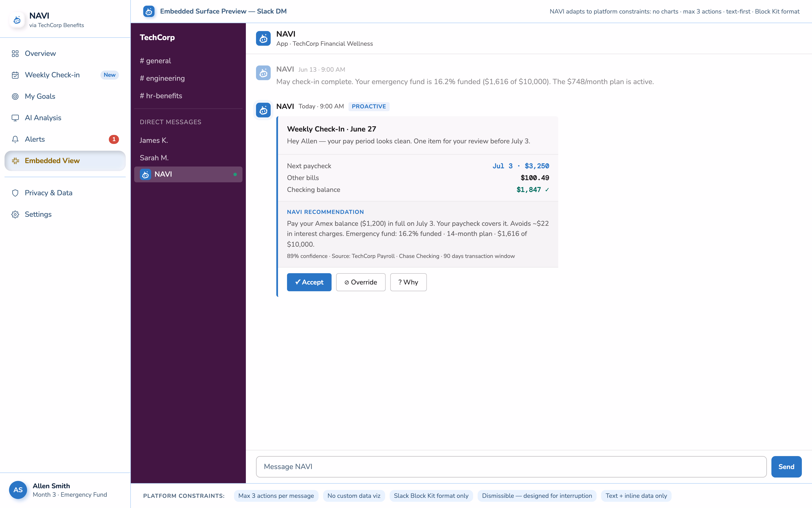Click the NAVI bot icon in direct messages
Image resolution: width=812 pixels, height=508 pixels.
point(145,174)
